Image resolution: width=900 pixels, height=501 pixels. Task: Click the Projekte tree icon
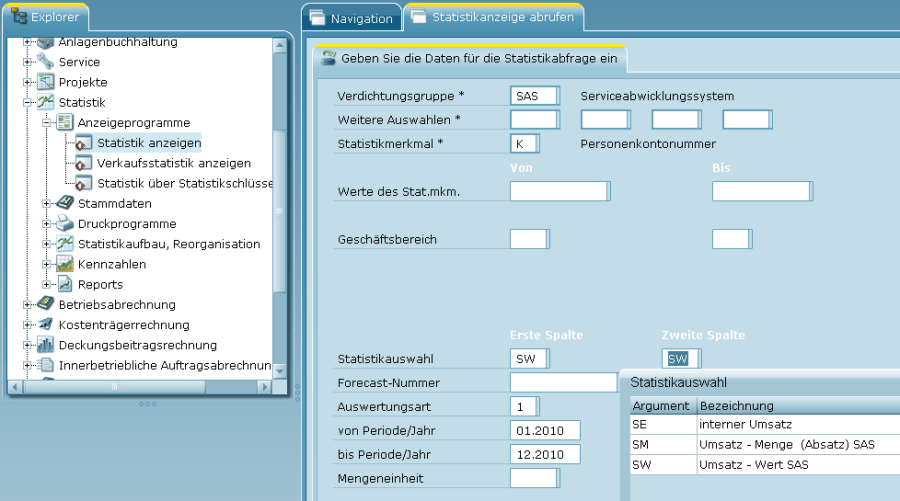(x=45, y=81)
